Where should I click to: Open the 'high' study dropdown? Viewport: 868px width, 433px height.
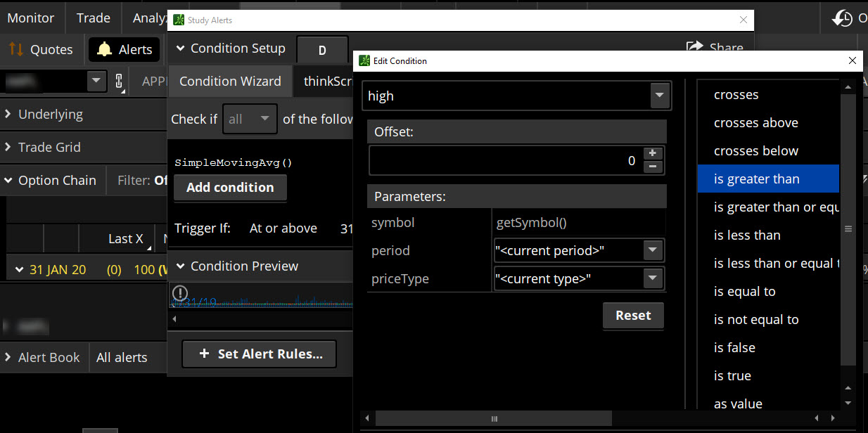[x=659, y=96]
